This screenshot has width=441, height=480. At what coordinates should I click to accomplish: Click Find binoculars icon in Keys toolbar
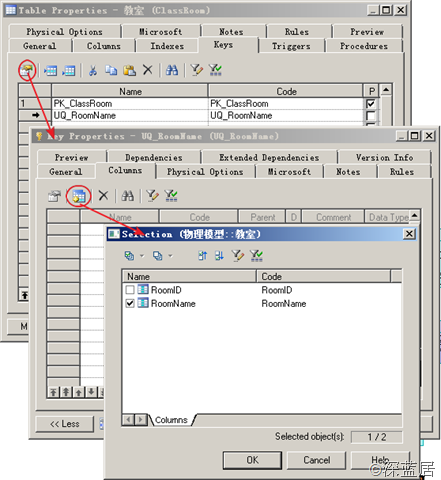tap(172, 70)
